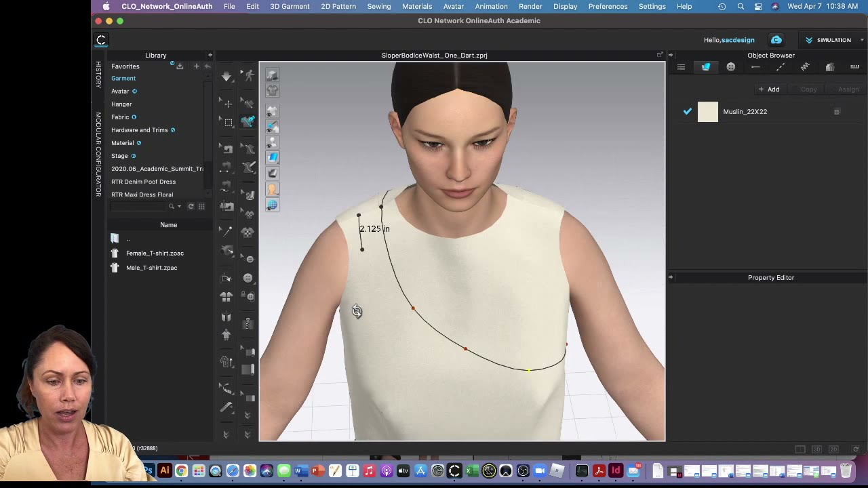Screen dimensions: 868x488
Task: Click the library search input field
Action: point(138,207)
